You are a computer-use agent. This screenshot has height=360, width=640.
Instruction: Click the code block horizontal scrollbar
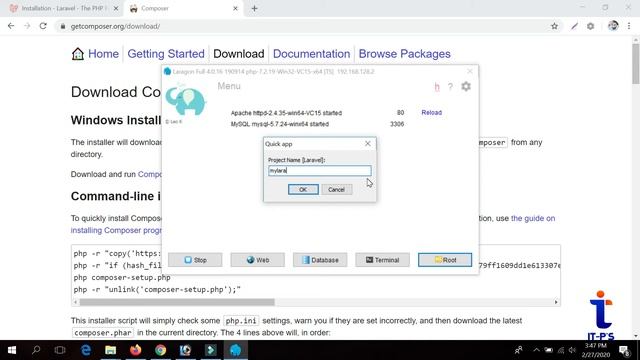177,302
